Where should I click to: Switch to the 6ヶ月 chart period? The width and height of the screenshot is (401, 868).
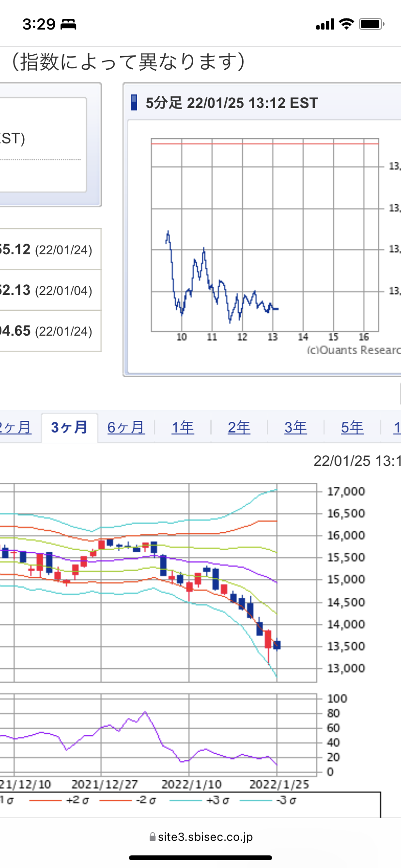126,427
